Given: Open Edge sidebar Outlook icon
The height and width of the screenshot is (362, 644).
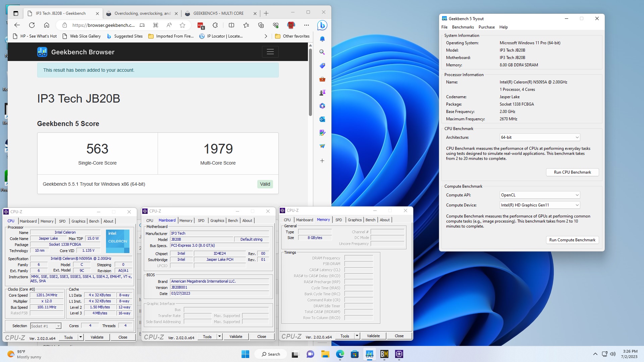Looking at the screenshot, I should (x=322, y=119).
